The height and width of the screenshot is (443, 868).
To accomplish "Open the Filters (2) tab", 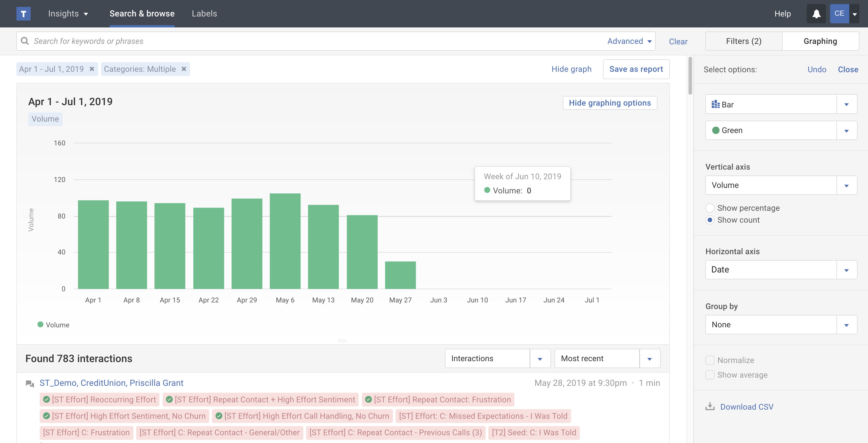I will 743,41.
